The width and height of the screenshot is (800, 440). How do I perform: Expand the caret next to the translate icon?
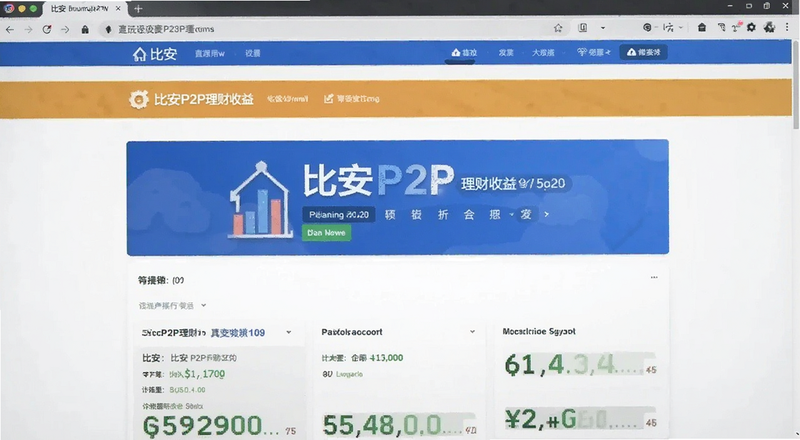coord(681,28)
